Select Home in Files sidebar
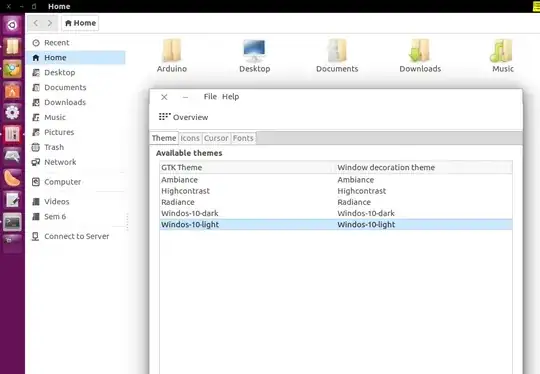This screenshot has width=540, height=374. [76, 58]
